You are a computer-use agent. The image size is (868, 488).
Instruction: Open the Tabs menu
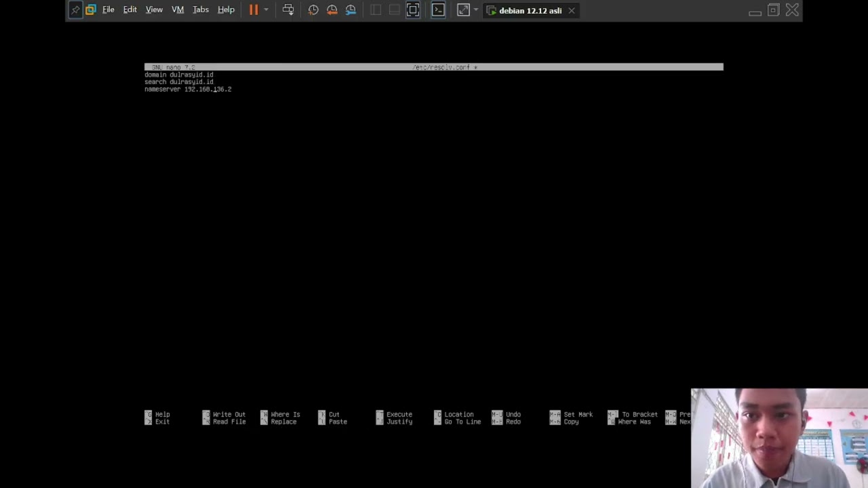click(201, 10)
